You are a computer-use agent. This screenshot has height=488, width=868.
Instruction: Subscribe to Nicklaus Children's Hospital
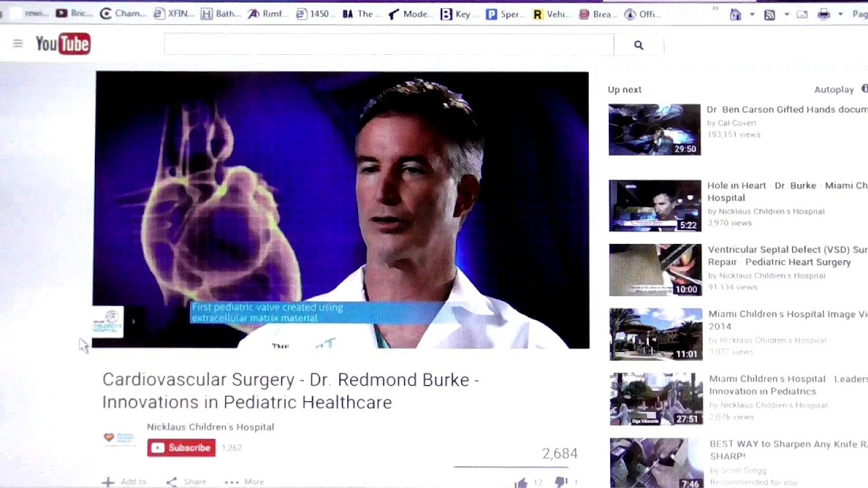click(181, 448)
